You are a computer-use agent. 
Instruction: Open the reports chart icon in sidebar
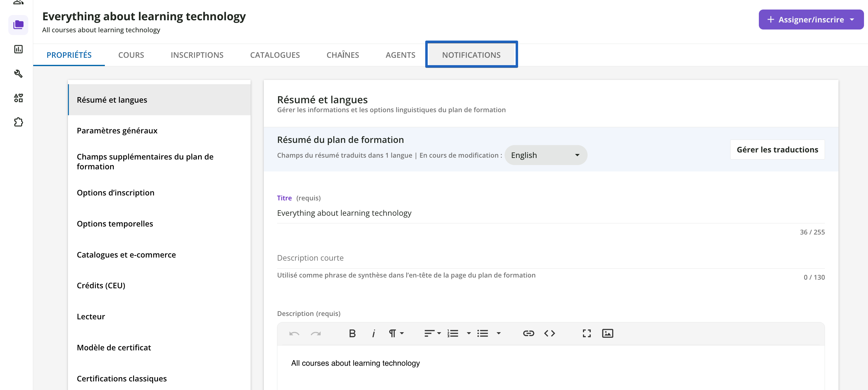pyautogui.click(x=18, y=49)
